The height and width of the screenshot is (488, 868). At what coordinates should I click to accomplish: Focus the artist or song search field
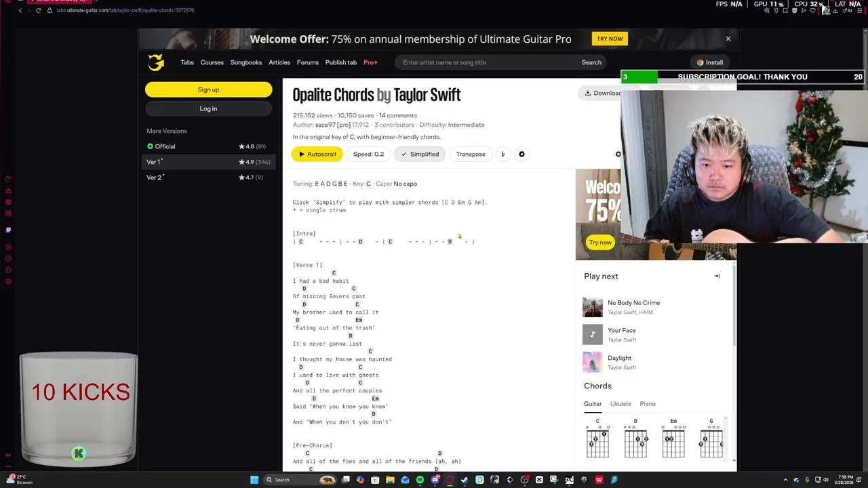pyautogui.click(x=485, y=62)
